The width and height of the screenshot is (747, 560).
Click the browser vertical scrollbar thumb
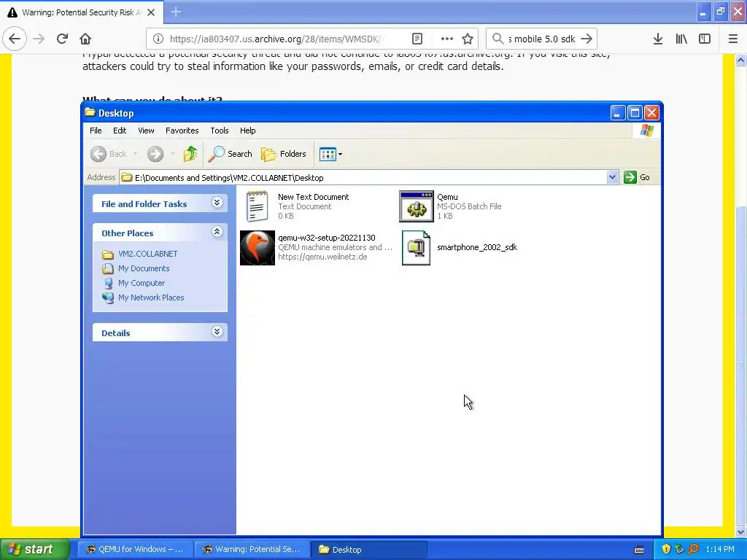741,365
